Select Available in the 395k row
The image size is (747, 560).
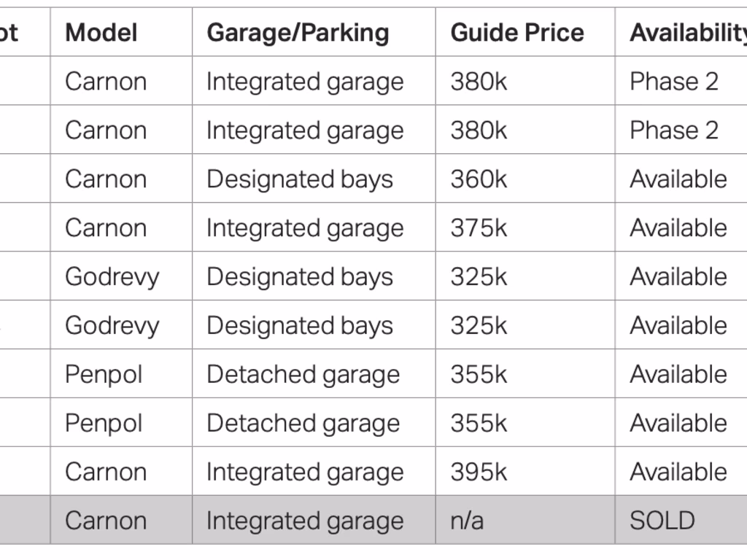click(x=678, y=472)
